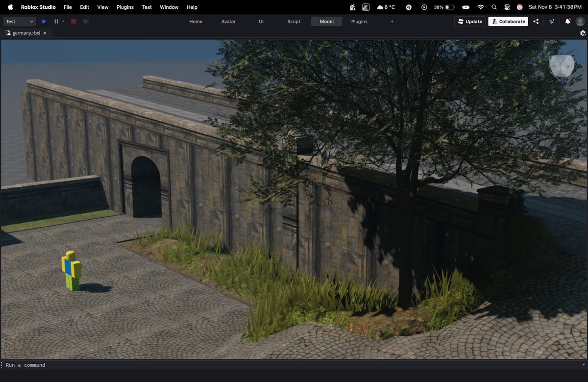Click the view selector cube gizmo
Viewport: 588px width, 382px height.
[562, 65]
